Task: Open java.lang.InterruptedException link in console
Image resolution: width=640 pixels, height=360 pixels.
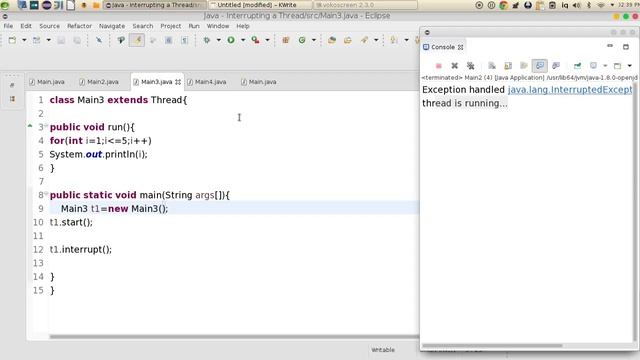Action: pos(570,90)
